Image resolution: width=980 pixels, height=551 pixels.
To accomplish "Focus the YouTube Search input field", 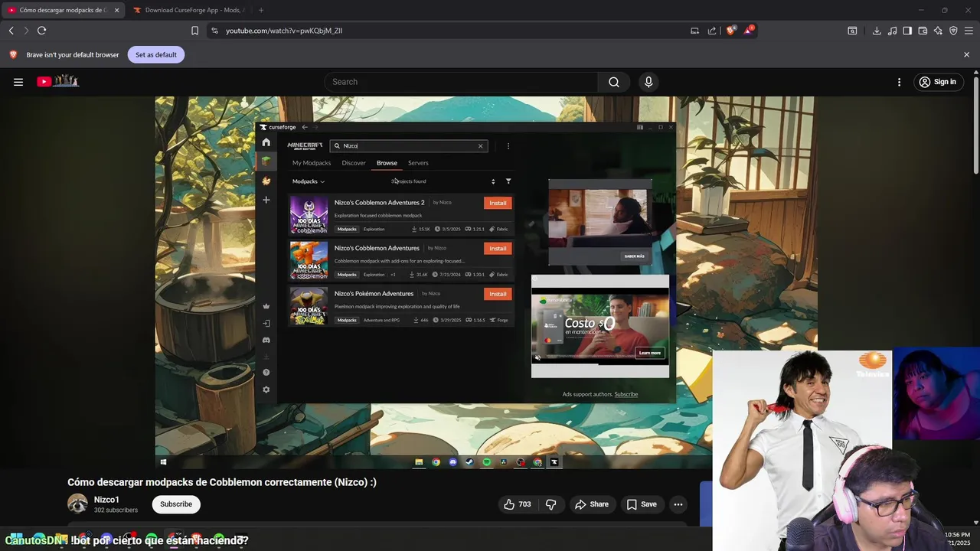I will pos(462,82).
